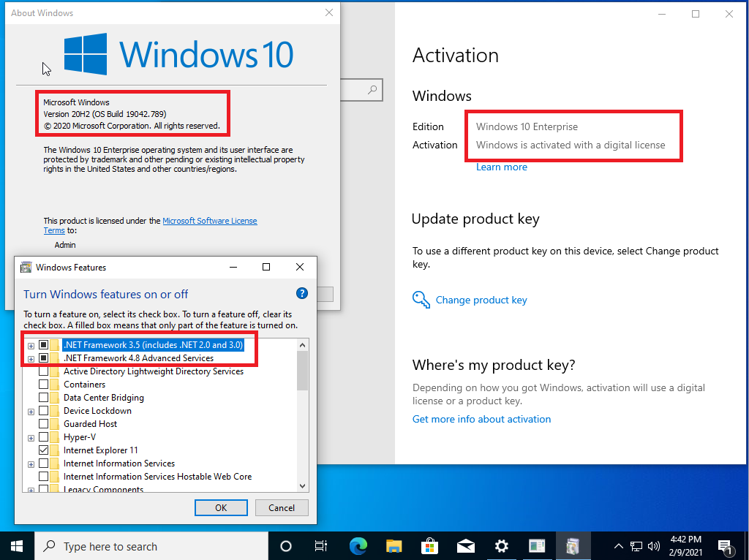The height and width of the screenshot is (560, 749).
Task: Open the Start menu
Action: pyautogui.click(x=17, y=545)
